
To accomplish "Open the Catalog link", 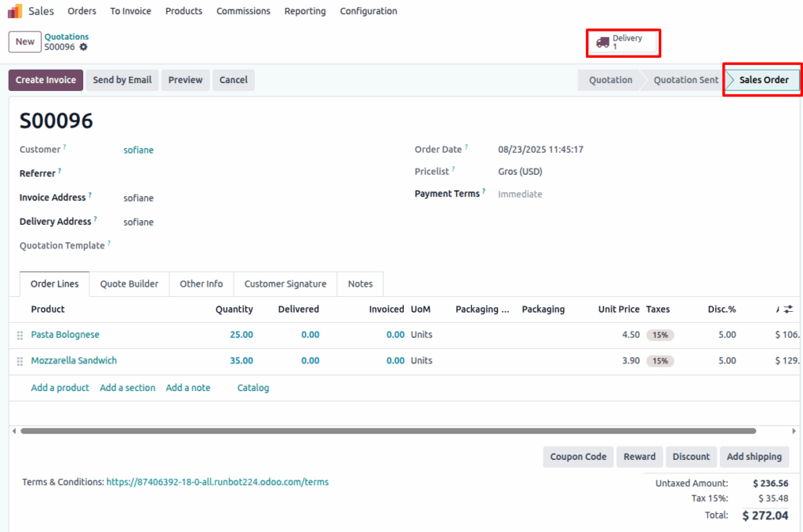I will click(x=253, y=388).
